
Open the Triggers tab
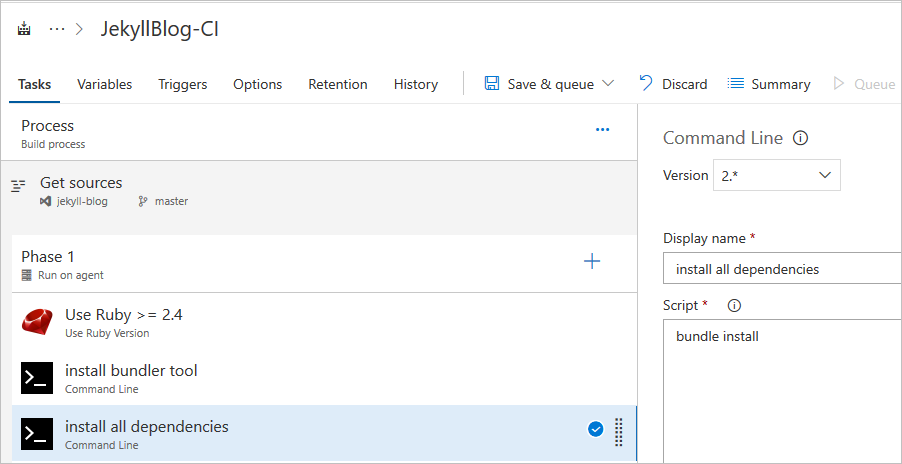coord(182,84)
